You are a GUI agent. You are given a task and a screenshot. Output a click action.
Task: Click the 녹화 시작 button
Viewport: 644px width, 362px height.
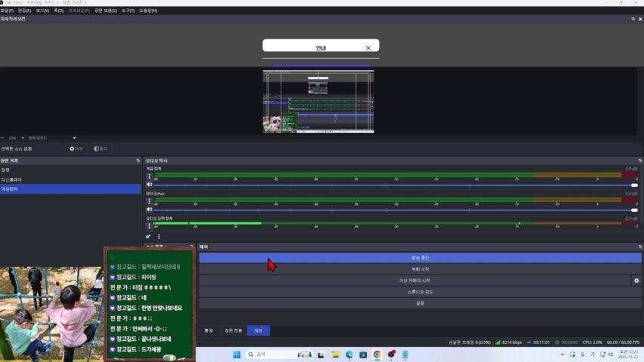(420, 269)
